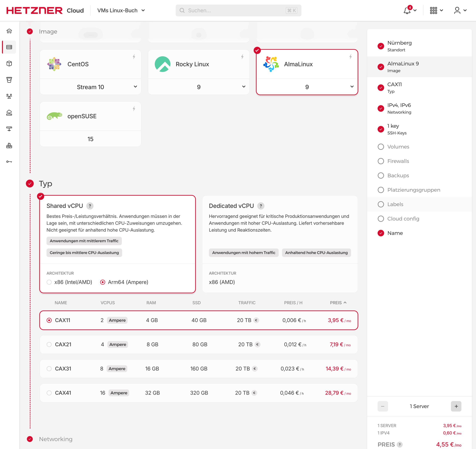Sort by PREIS column arrow
The image size is (476, 449).
tap(345, 303)
